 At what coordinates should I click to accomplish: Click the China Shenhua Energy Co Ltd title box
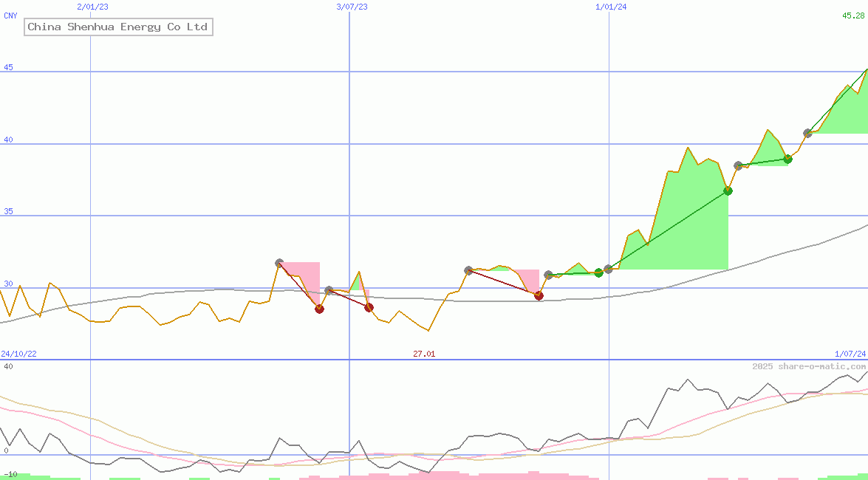click(118, 27)
